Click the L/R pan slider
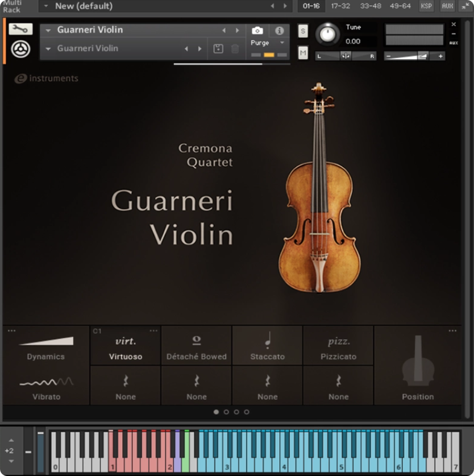Viewport: 474px width, 476px height. coord(346,56)
